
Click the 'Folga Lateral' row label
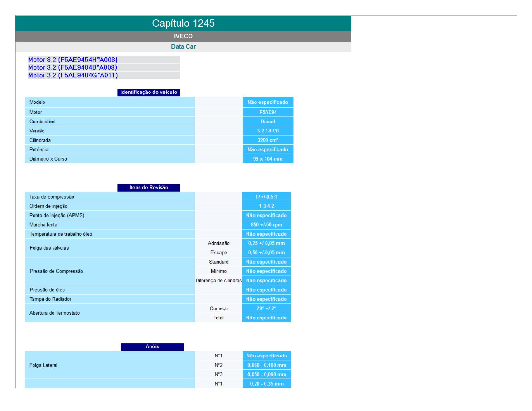43,365
